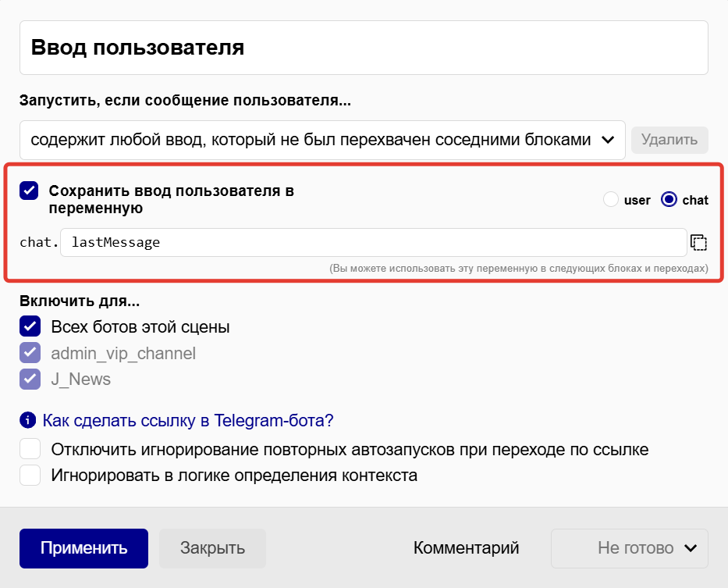The width and height of the screenshot is (728, 588).
Task: Click the 'Применить' button
Action: [x=83, y=548]
